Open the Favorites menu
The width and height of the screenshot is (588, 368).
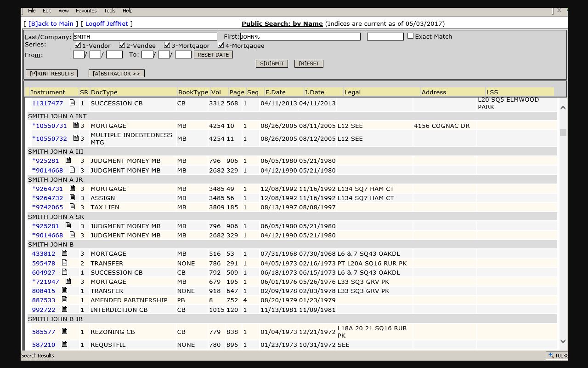coord(86,11)
